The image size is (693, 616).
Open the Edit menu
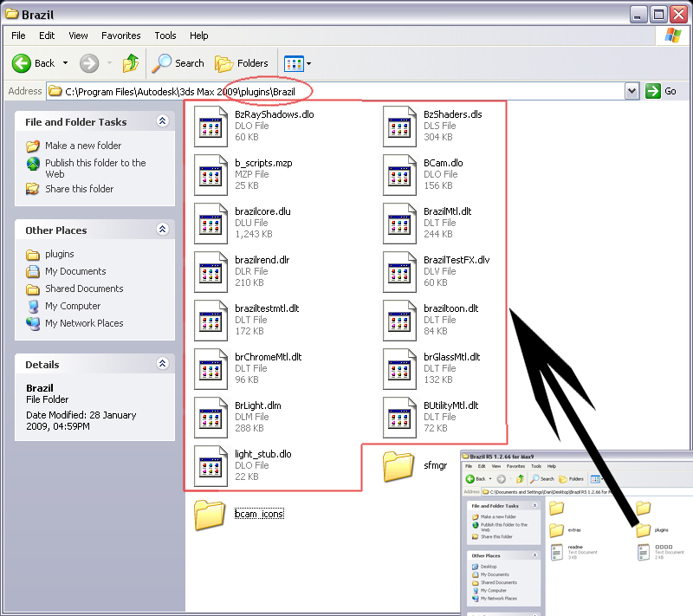(47, 36)
